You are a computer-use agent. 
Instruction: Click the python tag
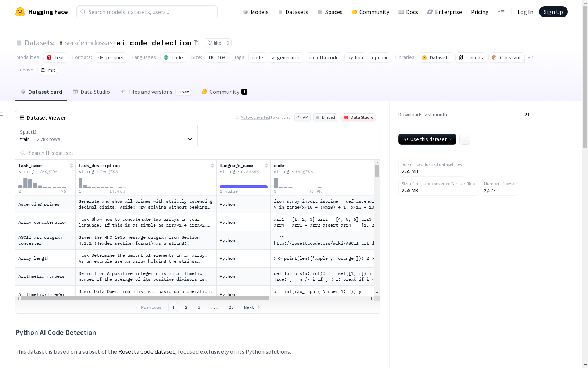coord(355,57)
